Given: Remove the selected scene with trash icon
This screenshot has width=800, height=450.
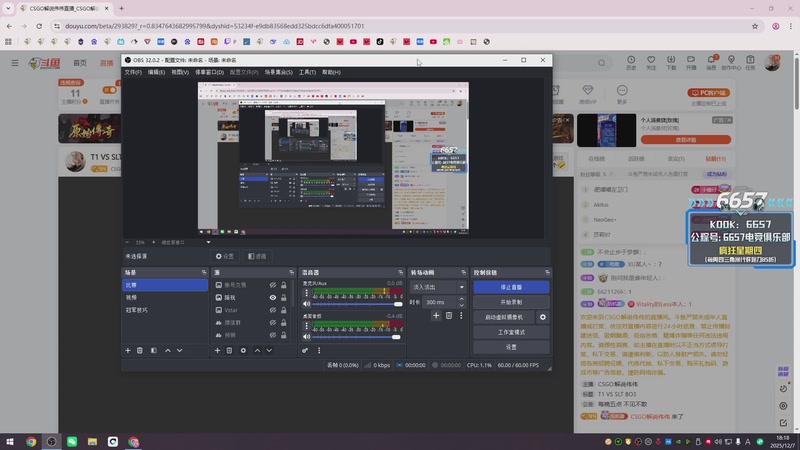Looking at the screenshot, I should pos(140,351).
